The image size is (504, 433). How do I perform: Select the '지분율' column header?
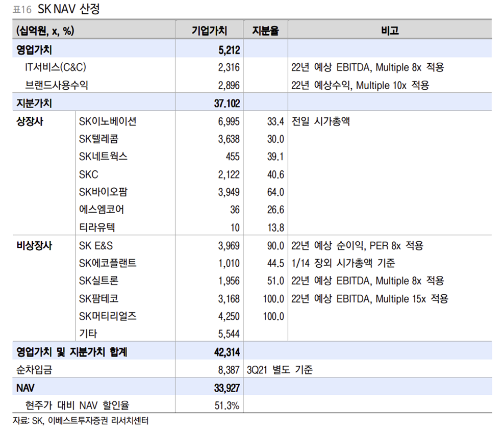point(265,31)
